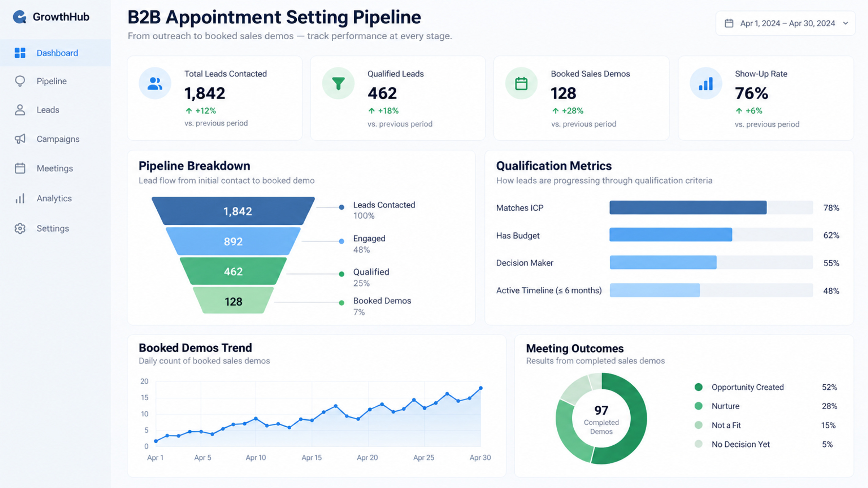Click the Leads Contacted 100% funnel label
This screenshot has width=868, height=488.
[x=384, y=210]
